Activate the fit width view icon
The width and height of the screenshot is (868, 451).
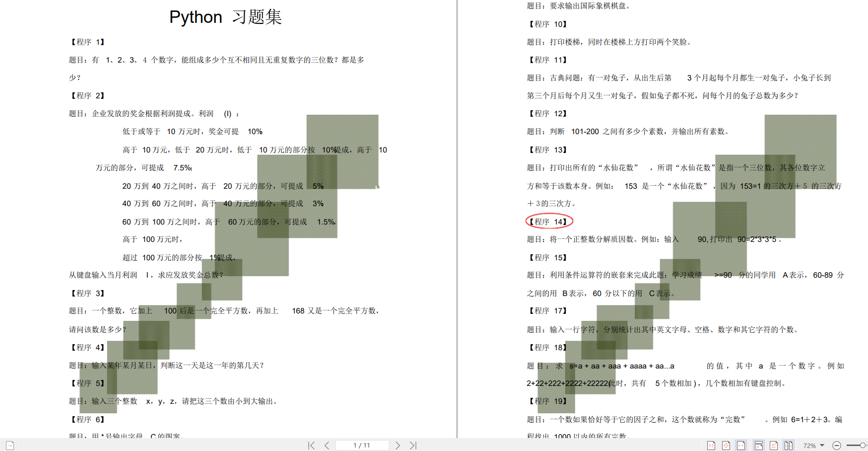pos(741,445)
